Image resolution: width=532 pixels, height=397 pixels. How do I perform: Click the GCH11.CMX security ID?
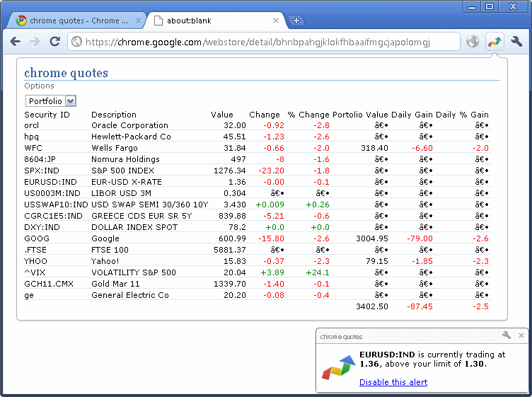tap(49, 284)
